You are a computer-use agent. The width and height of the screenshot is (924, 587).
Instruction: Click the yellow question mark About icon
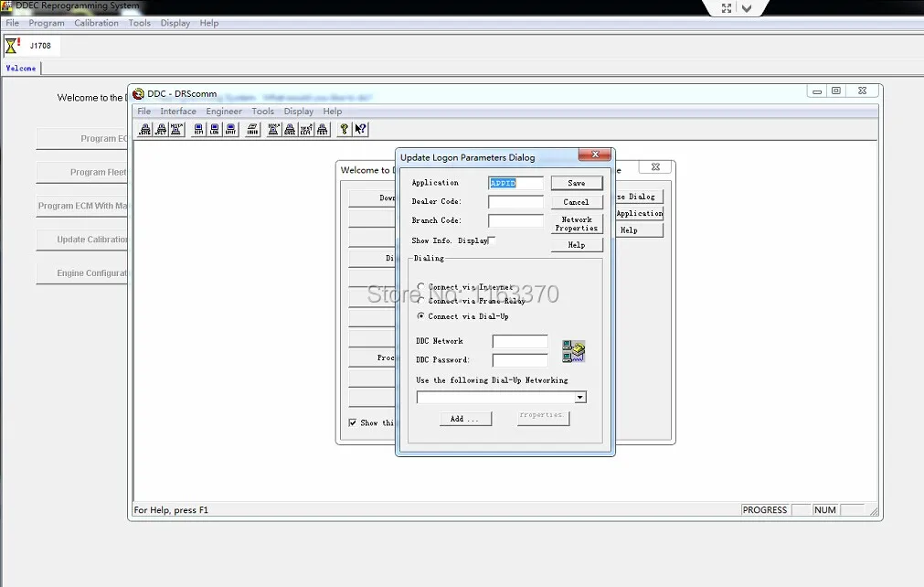(345, 130)
